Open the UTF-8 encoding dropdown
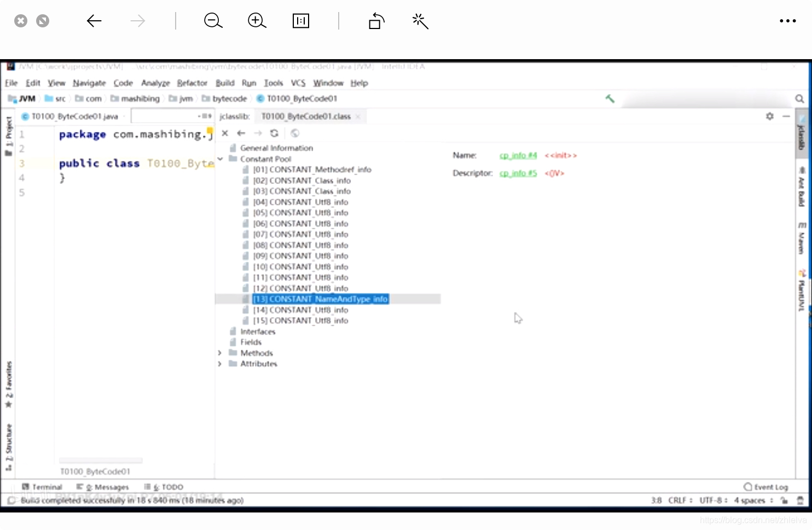 714,500
